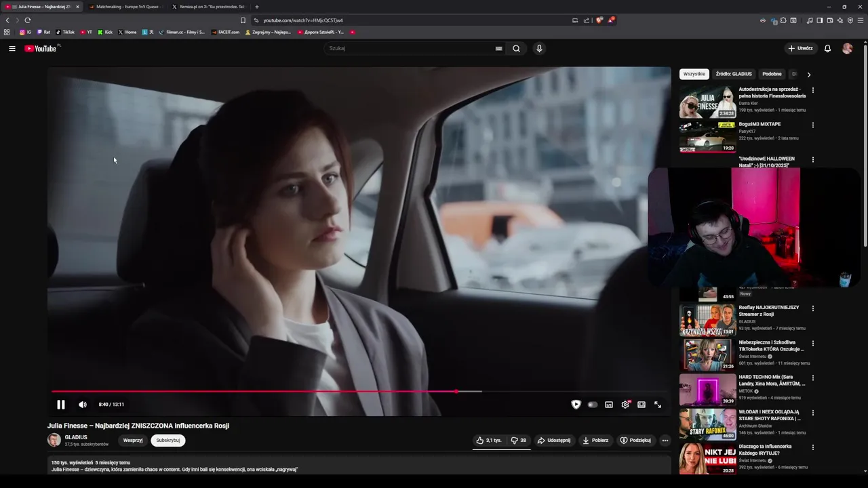Open GLADIUS channel avatar

pyautogui.click(x=54, y=440)
